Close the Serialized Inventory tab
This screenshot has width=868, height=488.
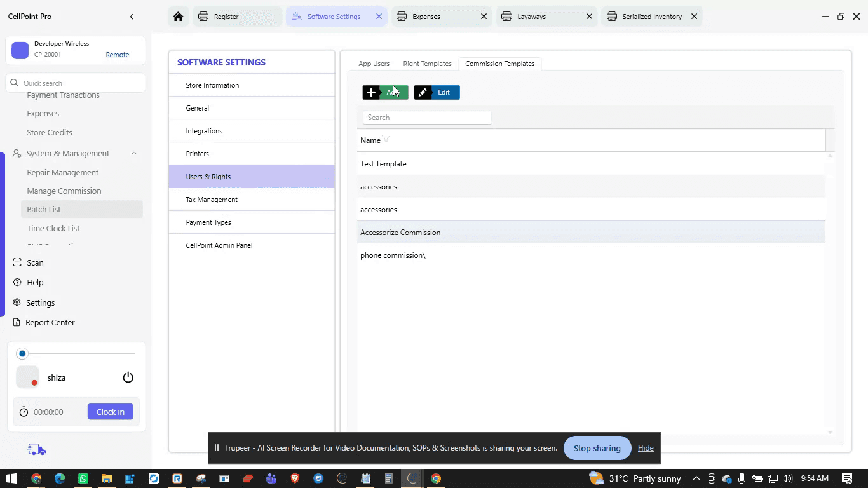(x=694, y=17)
